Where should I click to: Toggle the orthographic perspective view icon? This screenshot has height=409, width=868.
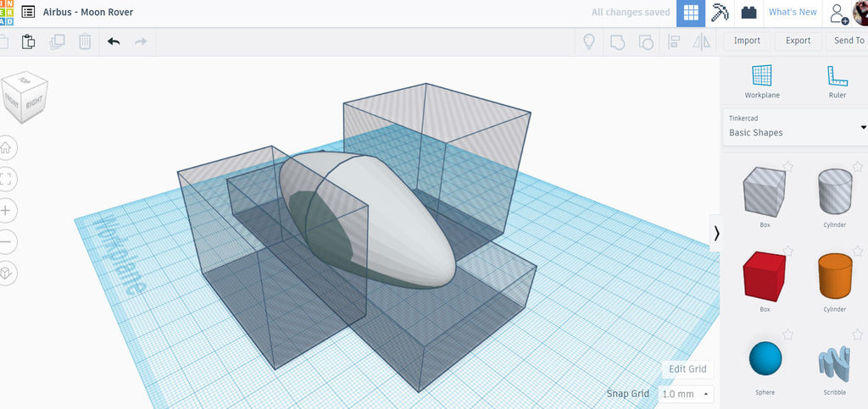(6, 274)
